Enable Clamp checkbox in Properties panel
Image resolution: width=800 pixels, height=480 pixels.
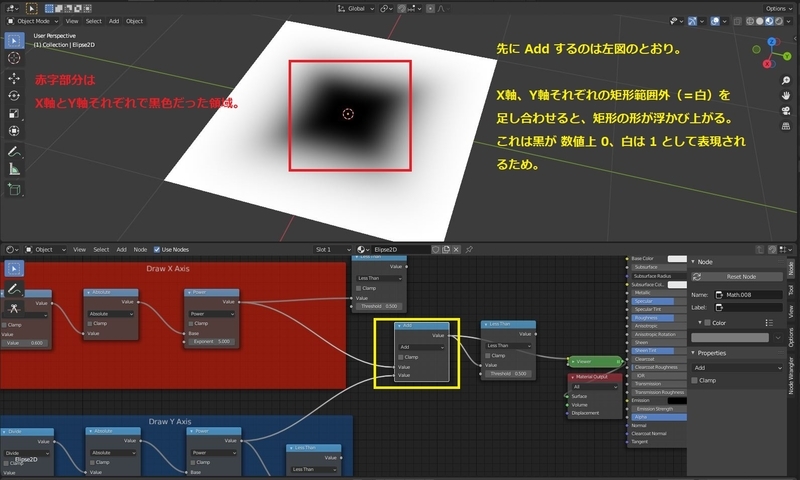click(x=694, y=381)
